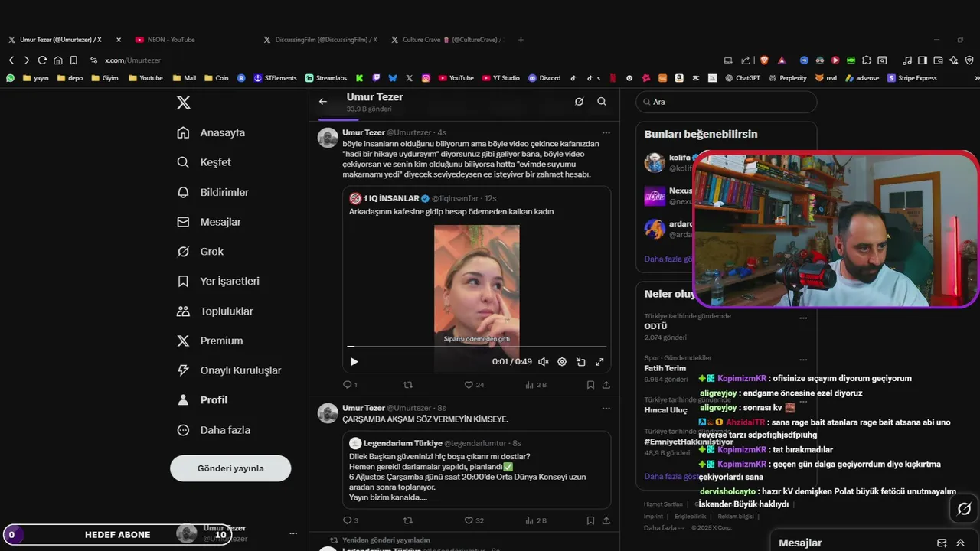Open more options for Fatih Terim trend
The height and width of the screenshot is (551, 980).
803,360
